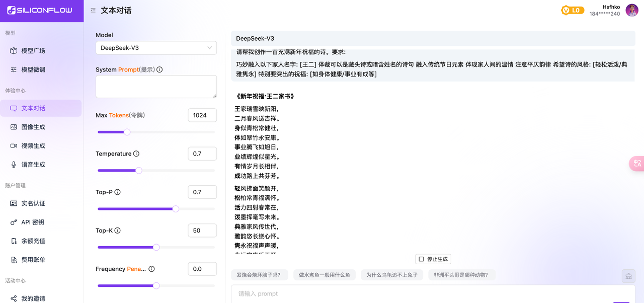644x303 pixels.
Task: Click the picture icon beside 图像生成
Action: pos(14,127)
